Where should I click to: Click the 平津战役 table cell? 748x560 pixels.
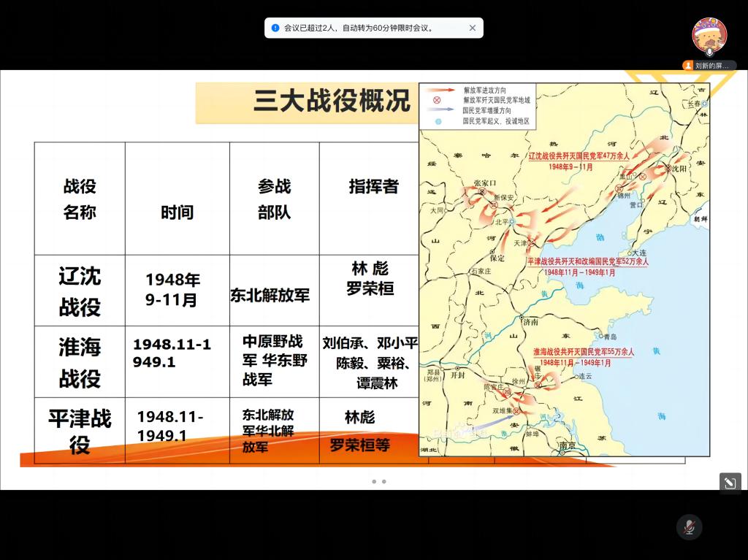coord(80,431)
